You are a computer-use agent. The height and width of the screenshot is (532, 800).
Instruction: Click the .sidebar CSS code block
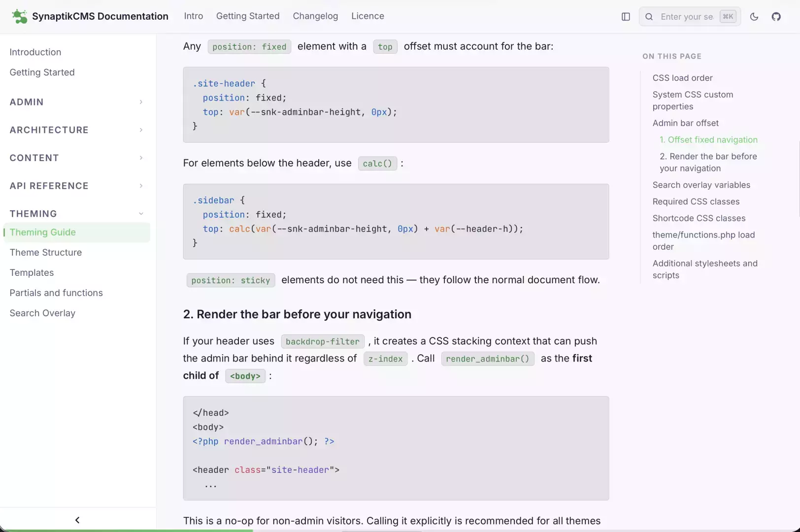pyautogui.click(x=396, y=222)
